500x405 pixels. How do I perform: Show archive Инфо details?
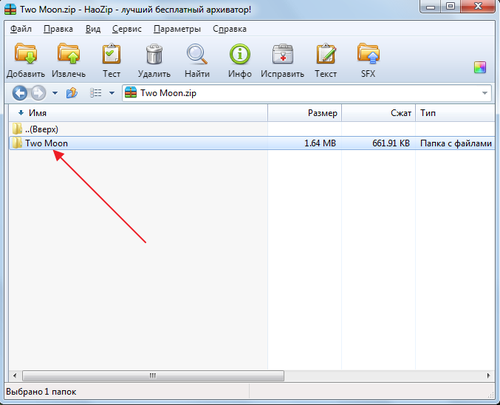(240, 60)
